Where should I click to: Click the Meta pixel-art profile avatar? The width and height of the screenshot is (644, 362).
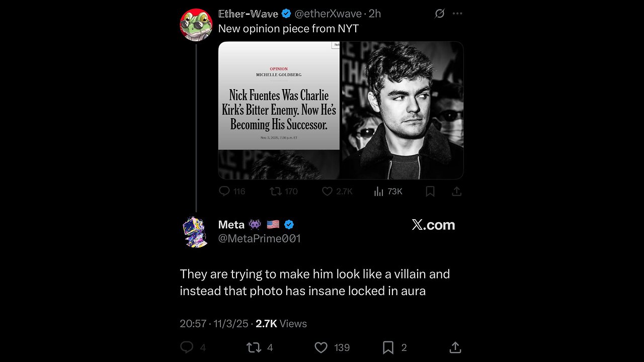[195, 232]
